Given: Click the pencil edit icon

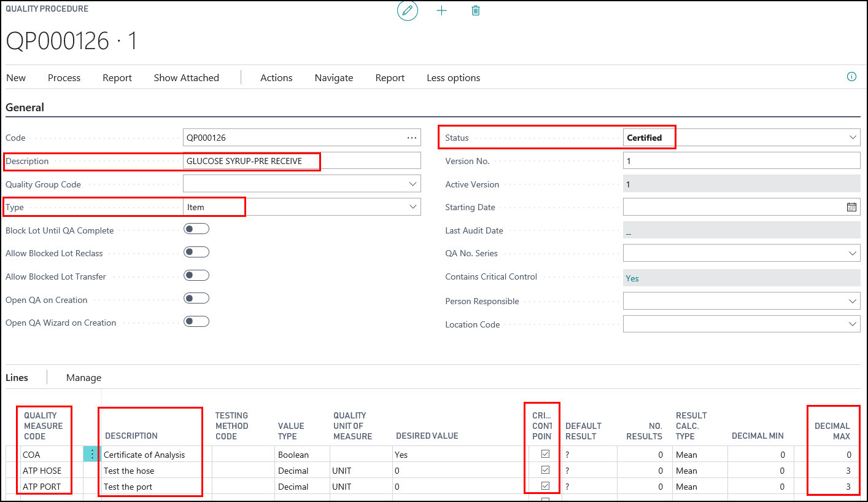Looking at the screenshot, I should coord(407,11).
